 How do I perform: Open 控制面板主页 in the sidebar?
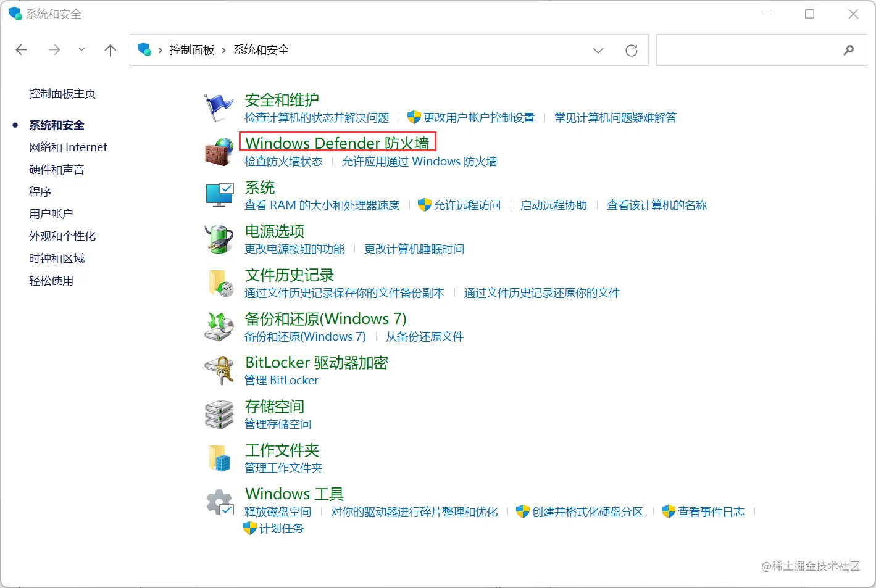point(62,94)
